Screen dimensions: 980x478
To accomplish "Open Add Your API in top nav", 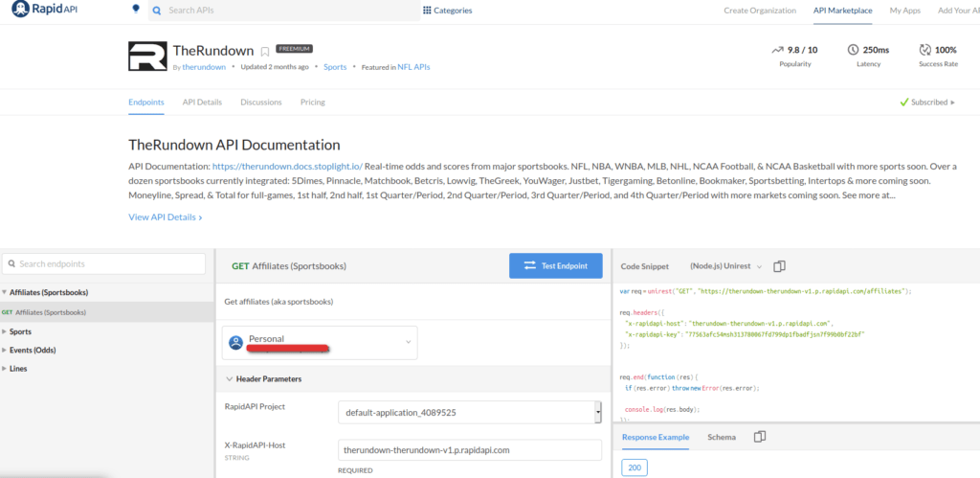I will (x=959, y=11).
